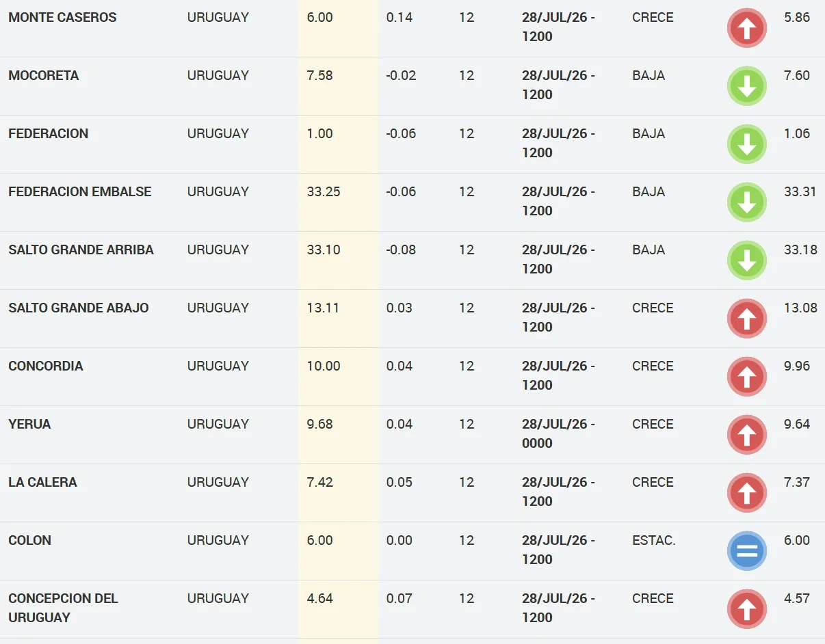Open the FEDERACION EMBALSE station entry
Viewport: 825px width, 644px height.
pos(80,191)
